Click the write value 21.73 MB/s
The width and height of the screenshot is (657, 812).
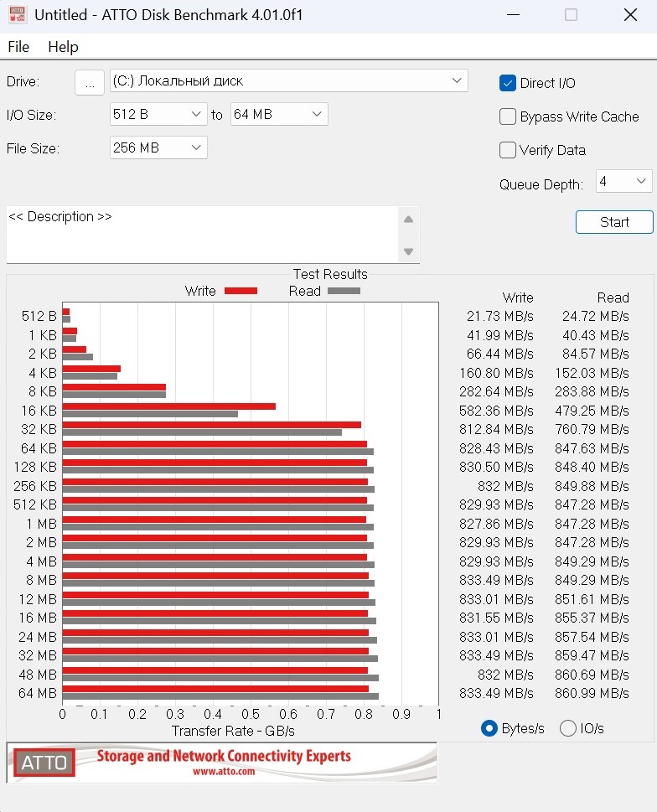click(x=500, y=317)
